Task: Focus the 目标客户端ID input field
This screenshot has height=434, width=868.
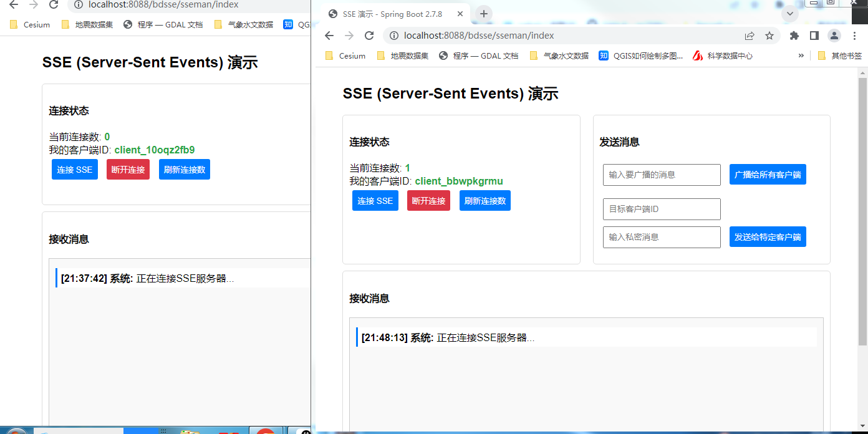Action: pyautogui.click(x=662, y=209)
